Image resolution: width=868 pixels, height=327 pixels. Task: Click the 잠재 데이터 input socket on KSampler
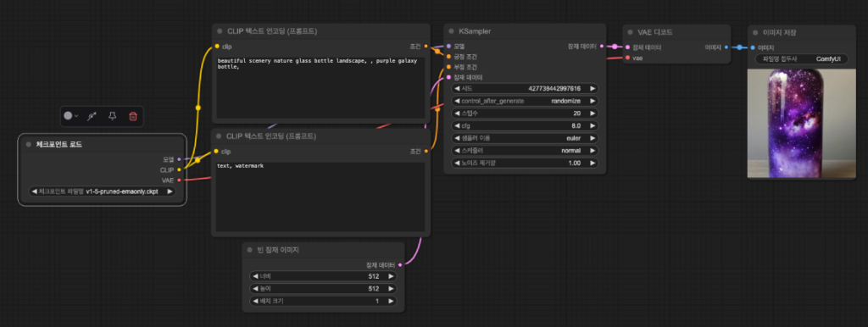pyautogui.click(x=448, y=77)
